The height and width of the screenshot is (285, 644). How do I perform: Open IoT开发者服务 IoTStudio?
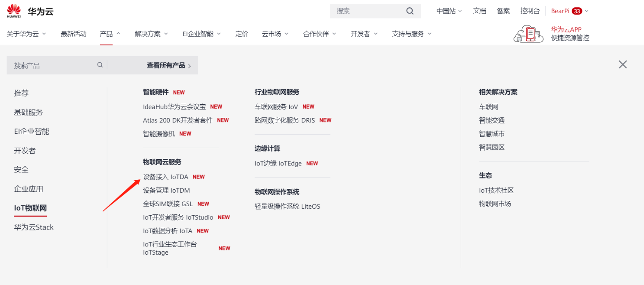tap(178, 218)
